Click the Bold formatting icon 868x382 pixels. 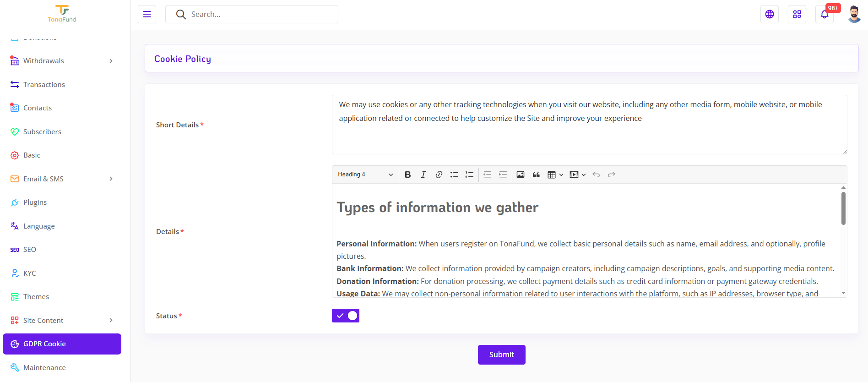[x=407, y=175]
